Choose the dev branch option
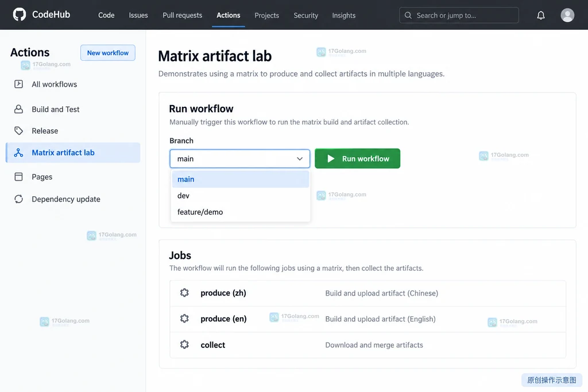 tap(241, 196)
